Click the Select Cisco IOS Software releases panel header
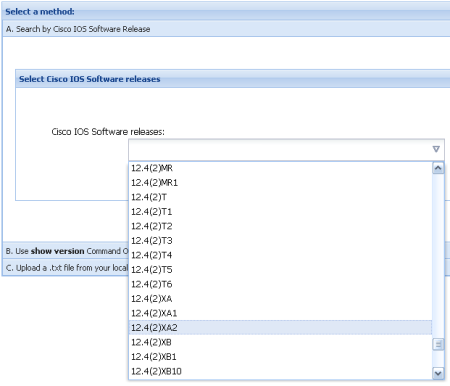The height and width of the screenshot is (386, 450). pos(233,79)
